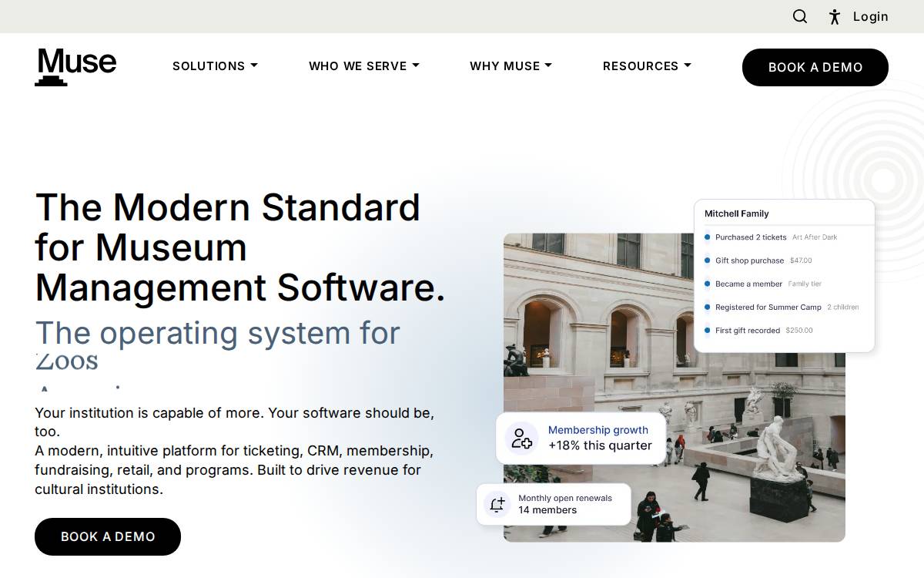Screen dimensions: 924x578
Task: Click the 'Family tier' label
Action: 805,284
